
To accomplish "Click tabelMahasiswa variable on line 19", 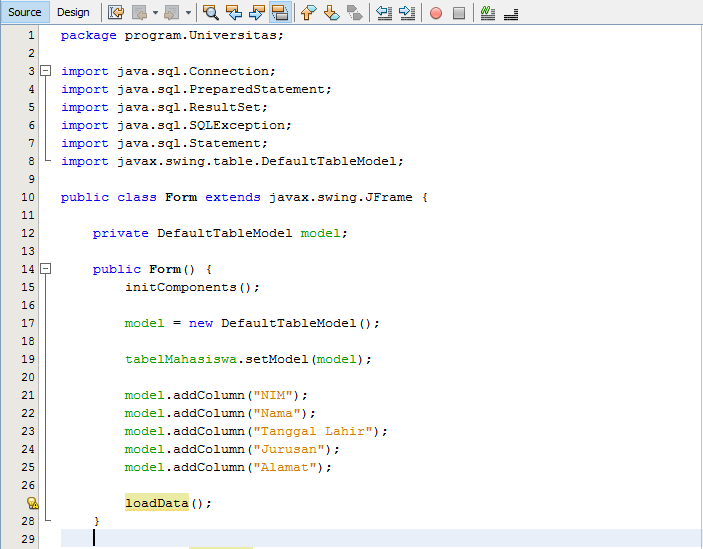I will [x=181, y=359].
